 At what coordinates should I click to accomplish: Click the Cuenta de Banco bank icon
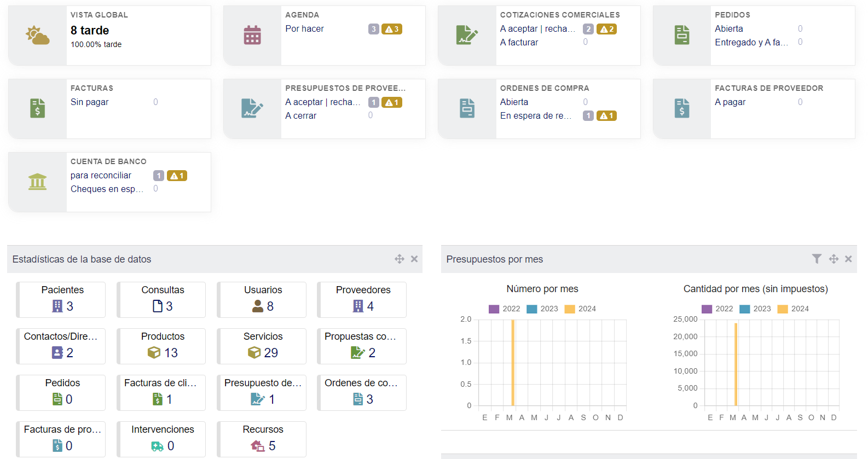point(37,182)
